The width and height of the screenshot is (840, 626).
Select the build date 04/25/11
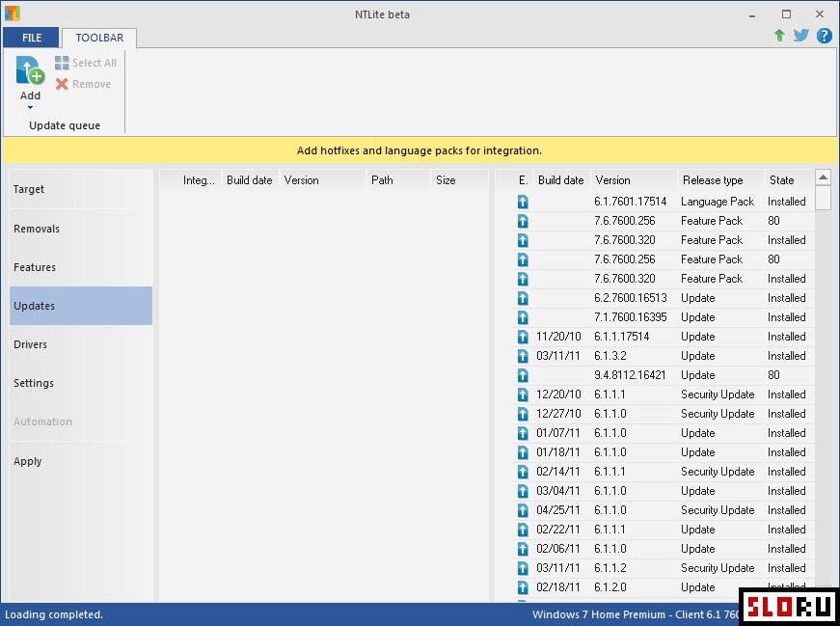558,510
